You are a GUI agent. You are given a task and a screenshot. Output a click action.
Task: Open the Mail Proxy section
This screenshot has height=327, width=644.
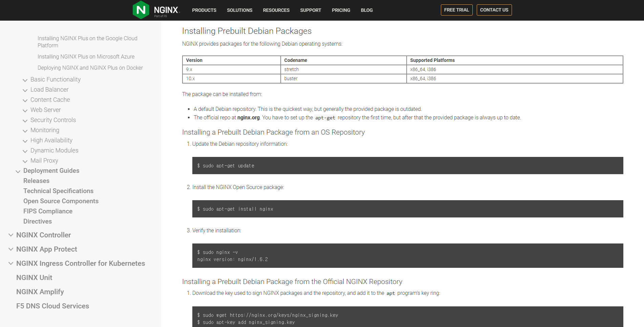(x=44, y=161)
